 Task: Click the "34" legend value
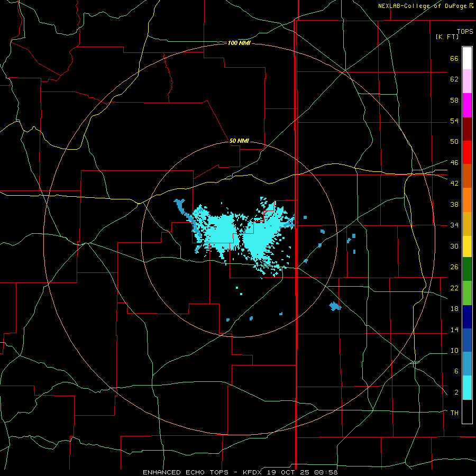(454, 225)
